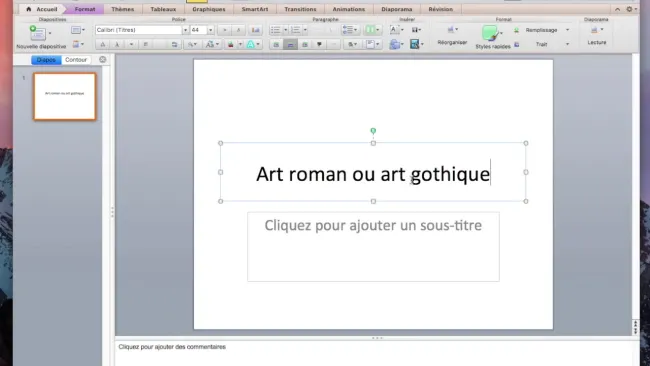
Task: Toggle the active center alignment button
Action: point(291,44)
